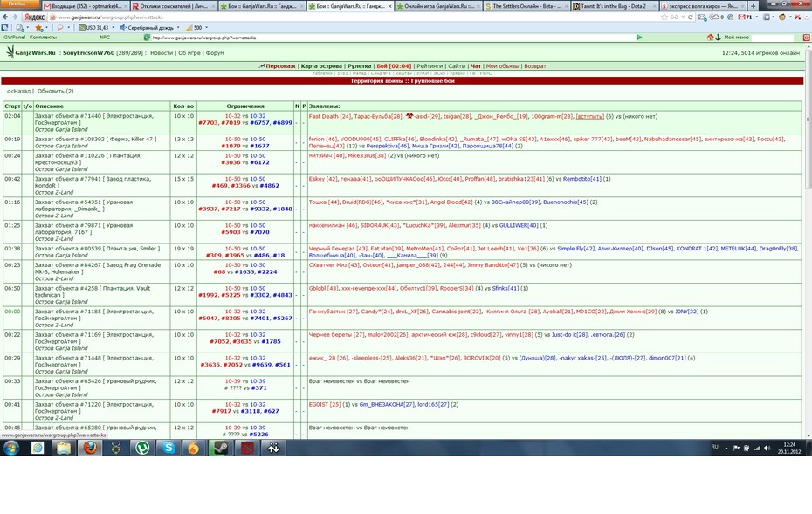Screen dimensions: 812x514
Task: Expand dropdown next to orange star icon
Action: point(46,27)
